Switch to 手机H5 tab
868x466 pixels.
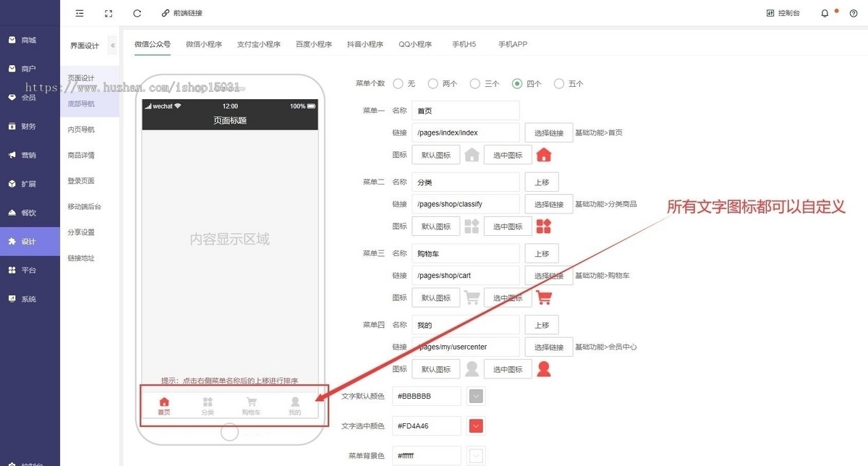click(464, 44)
